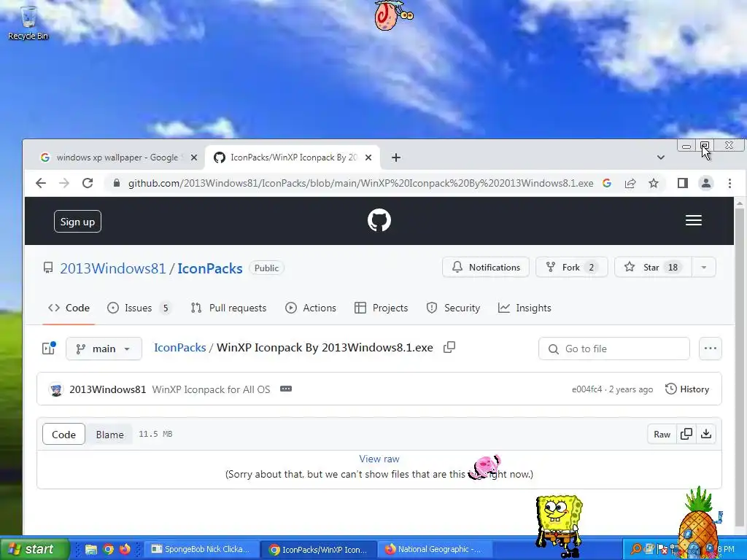
Task: Open commit e004fc4
Action: [x=587, y=389]
